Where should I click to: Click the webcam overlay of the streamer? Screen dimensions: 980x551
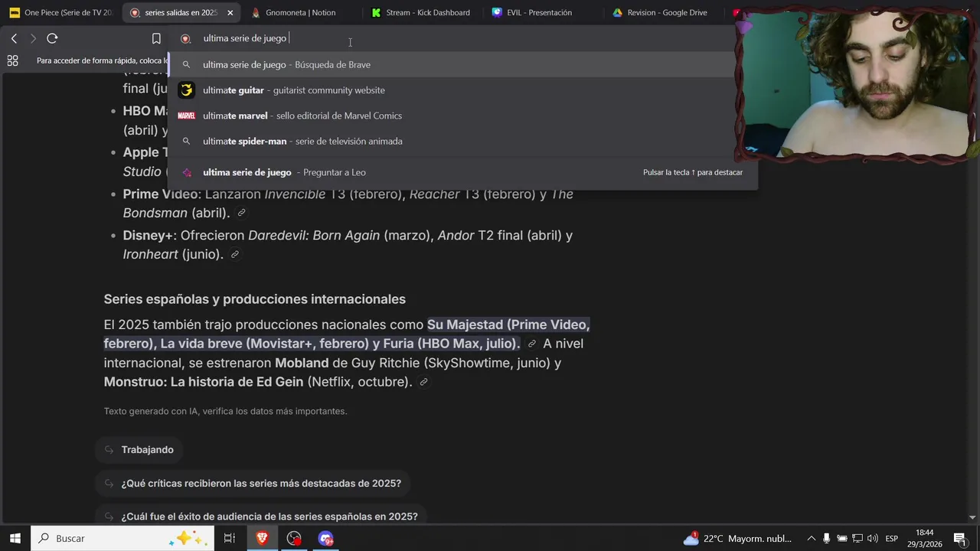(x=856, y=86)
